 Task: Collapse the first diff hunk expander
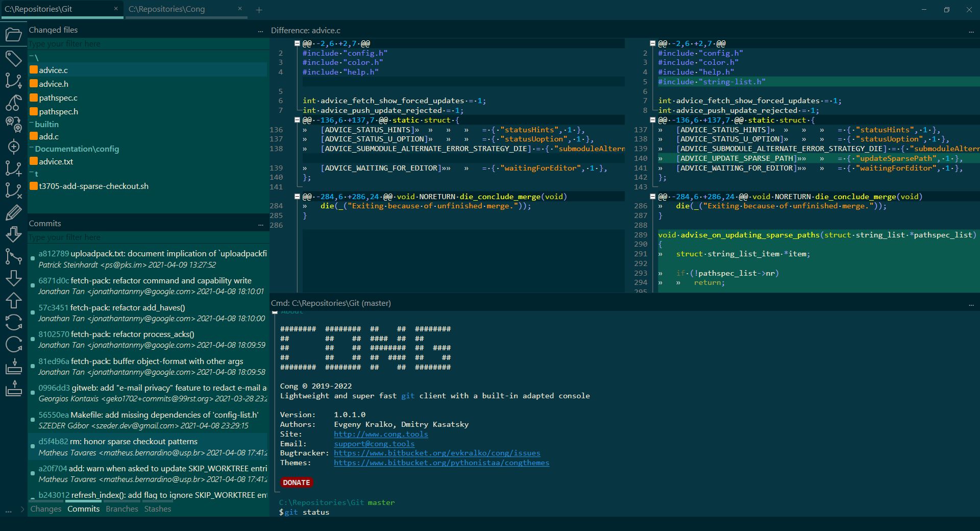pos(298,43)
